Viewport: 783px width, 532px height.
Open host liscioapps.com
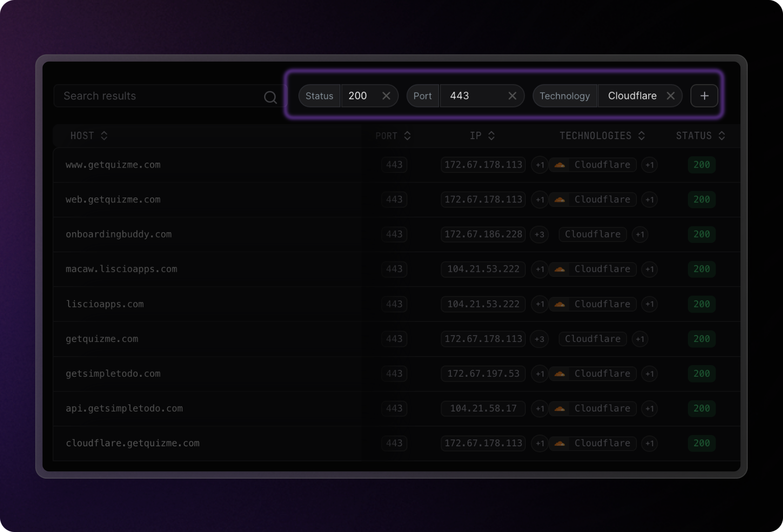pos(105,304)
